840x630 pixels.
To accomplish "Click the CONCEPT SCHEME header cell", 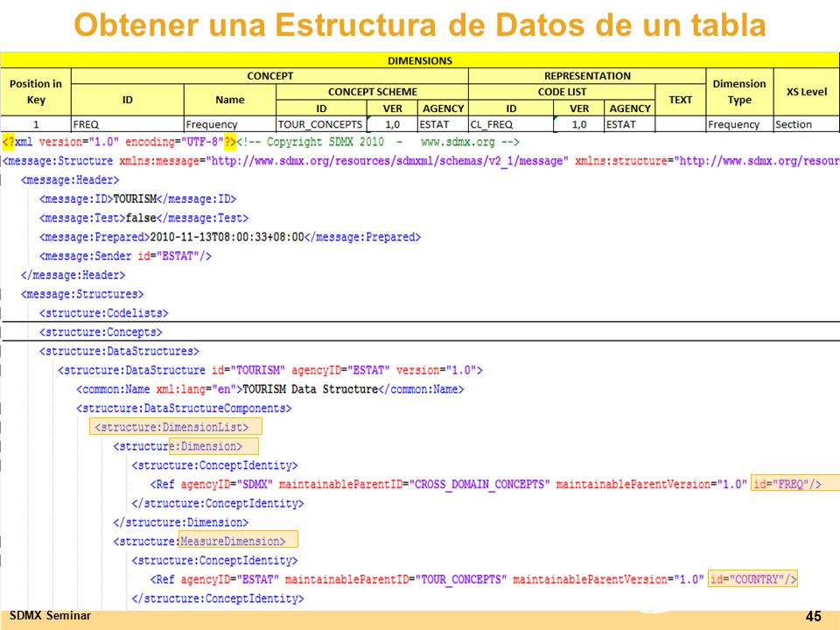I will (373, 92).
